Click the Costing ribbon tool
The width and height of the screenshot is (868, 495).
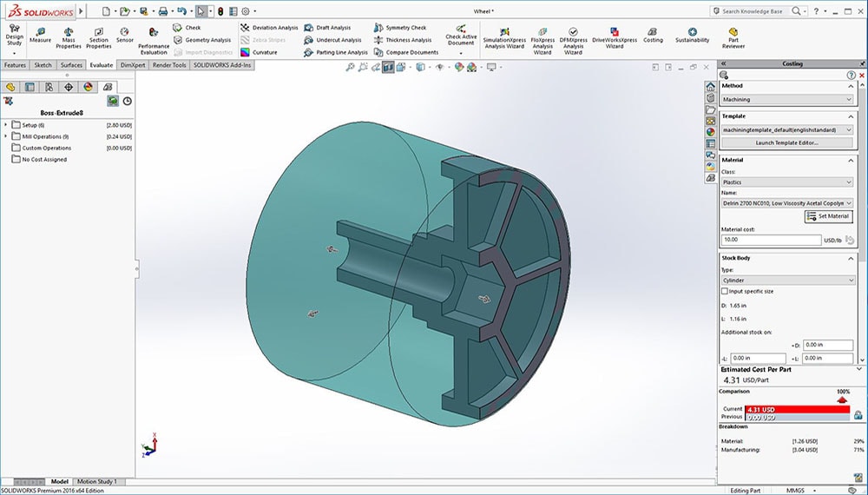pos(653,36)
